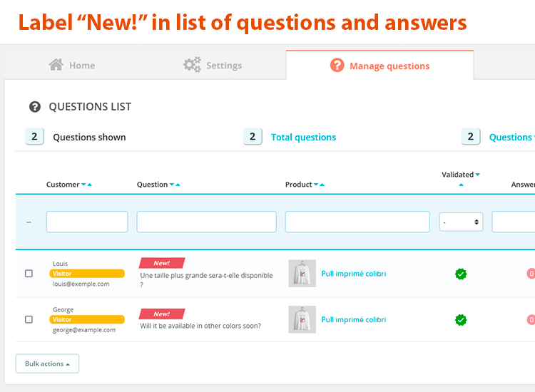This screenshot has height=392, width=535.
Task: Select the checkbox for Louis's question
Action: coord(29,274)
